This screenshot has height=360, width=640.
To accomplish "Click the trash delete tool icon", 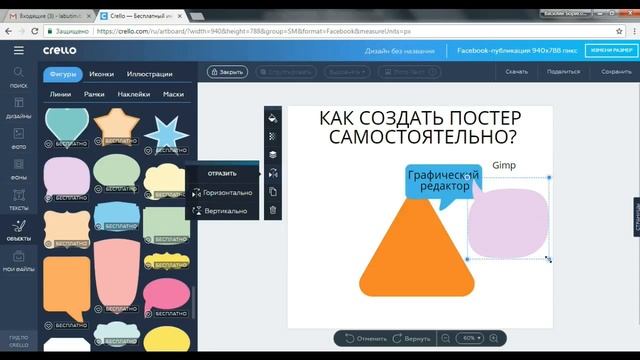I will pos(273,210).
